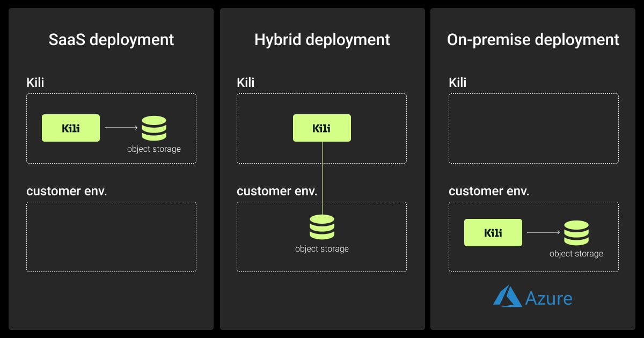Click the arrow between Kili and storage in SaaS
Image resolution: width=644 pixels, height=338 pixels.
pos(121,128)
